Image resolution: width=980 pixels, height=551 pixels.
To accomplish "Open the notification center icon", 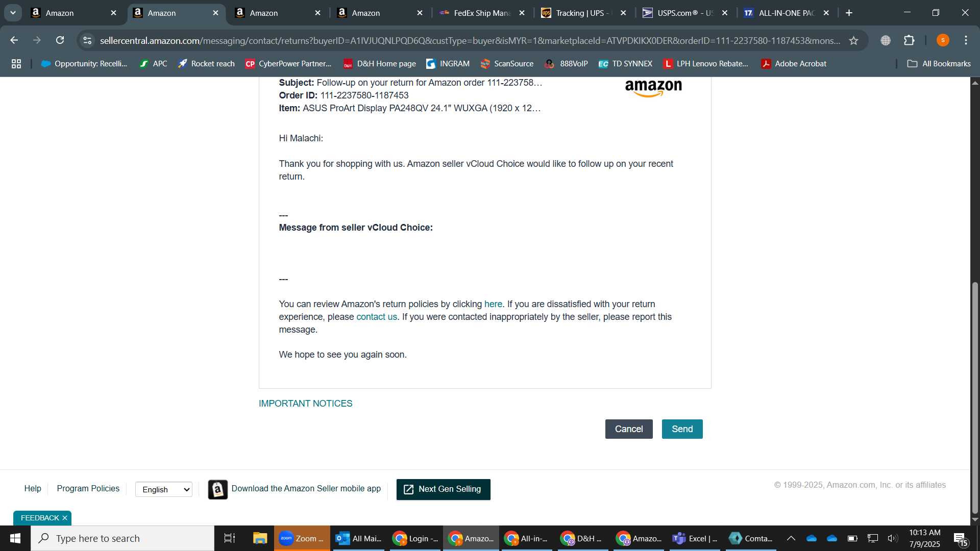I will tap(961, 539).
